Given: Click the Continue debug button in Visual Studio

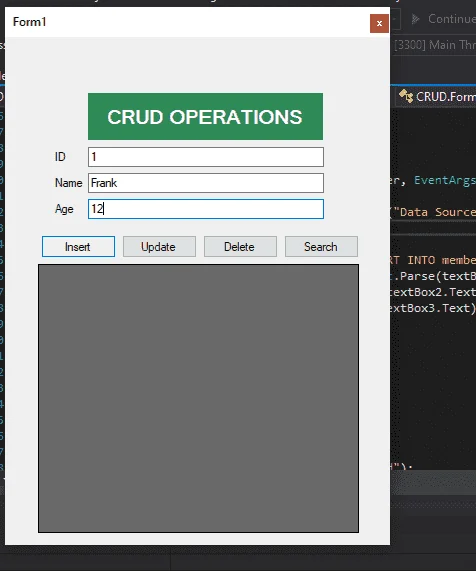Looking at the screenshot, I should (x=443, y=19).
